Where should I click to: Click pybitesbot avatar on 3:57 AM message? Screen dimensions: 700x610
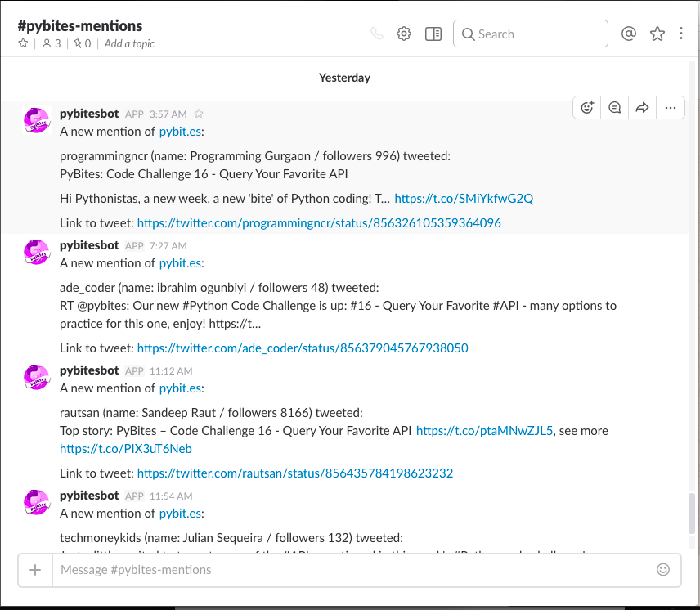tap(37, 120)
